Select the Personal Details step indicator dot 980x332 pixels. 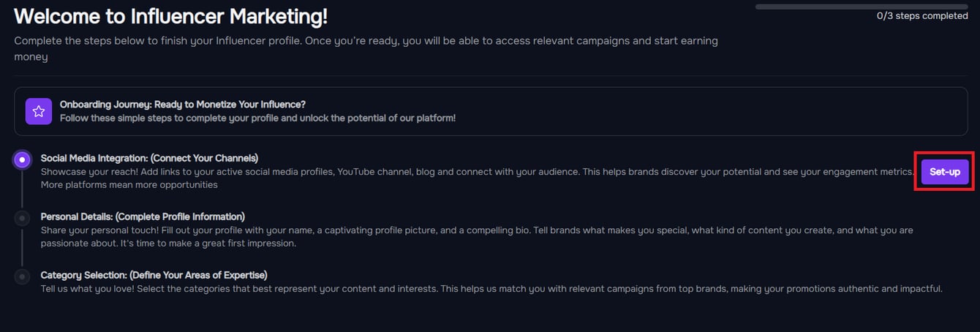point(23,218)
